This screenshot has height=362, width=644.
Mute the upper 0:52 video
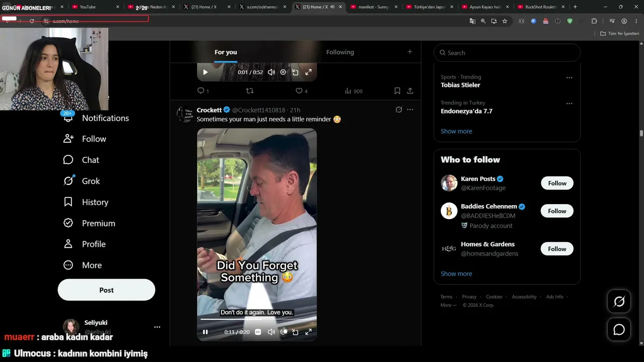pos(271,72)
